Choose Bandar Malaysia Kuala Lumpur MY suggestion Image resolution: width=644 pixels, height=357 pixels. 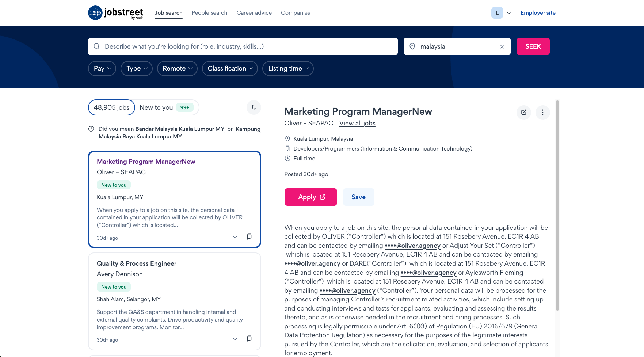pyautogui.click(x=180, y=129)
